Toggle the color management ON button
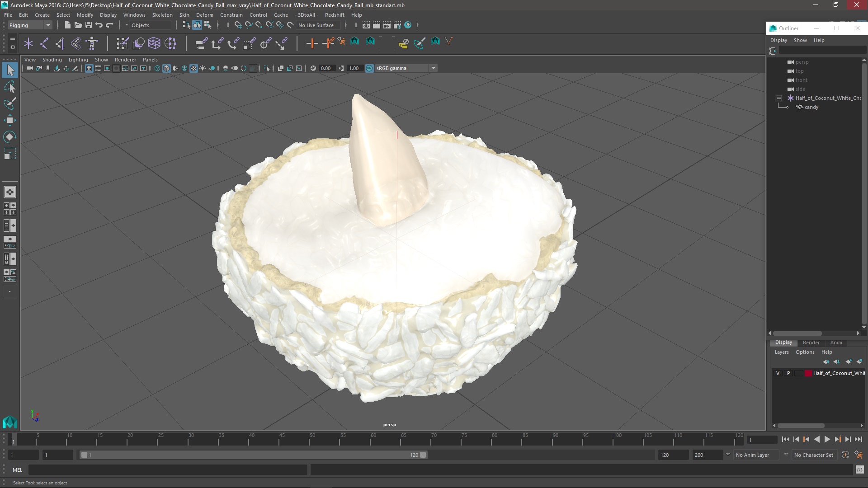This screenshot has width=868, height=488. pyautogui.click(x=369, y=68)
